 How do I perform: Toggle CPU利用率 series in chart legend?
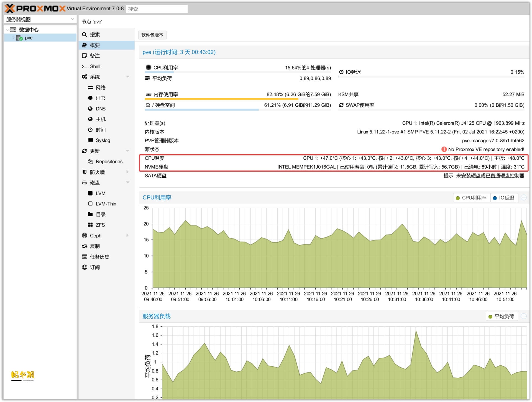tap(471, 198)
